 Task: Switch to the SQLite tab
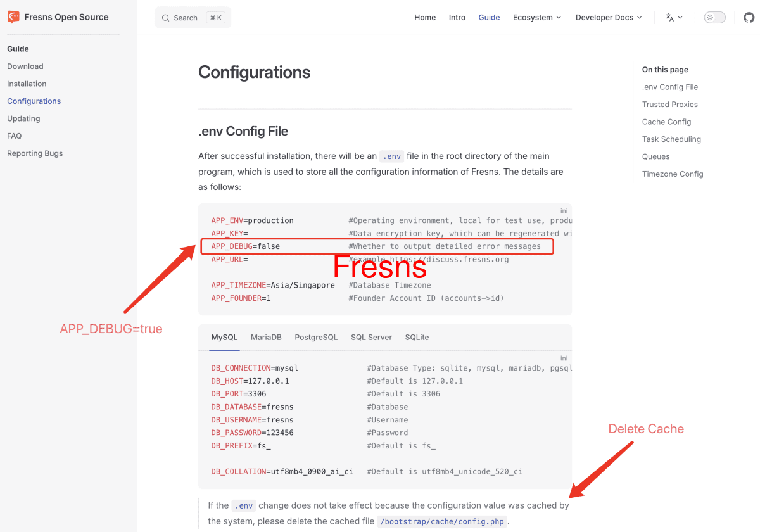417,337
